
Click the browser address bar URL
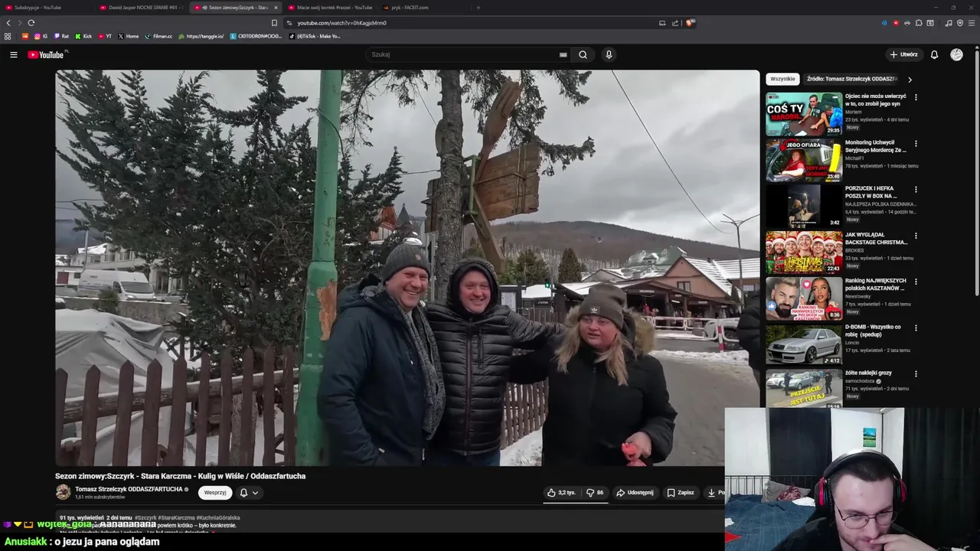click(341, 23)
